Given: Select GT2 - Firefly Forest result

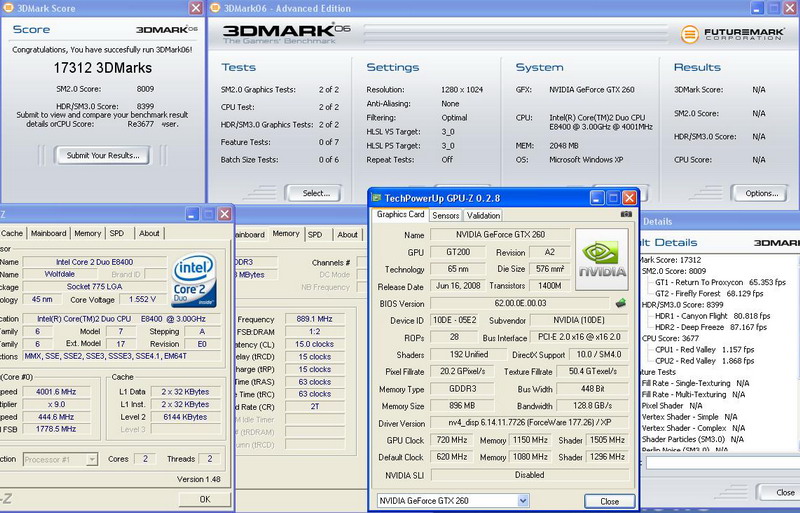Looking at the screenshot, I should 709,294.
